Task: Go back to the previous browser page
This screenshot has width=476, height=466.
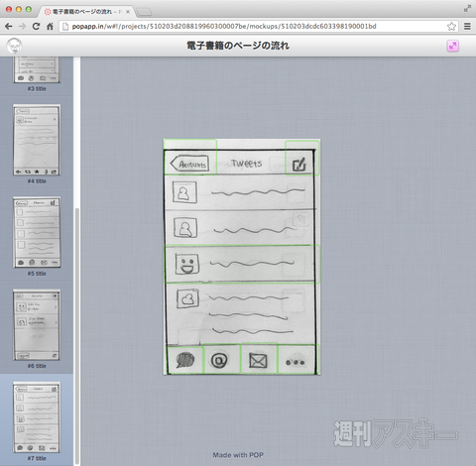Action: click(x=9, y=27)
